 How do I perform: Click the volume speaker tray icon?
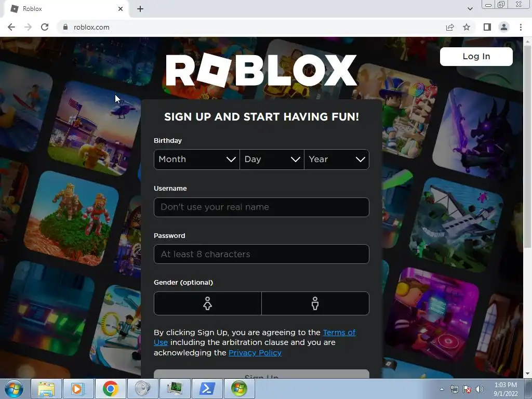click(x=479, y=389)
